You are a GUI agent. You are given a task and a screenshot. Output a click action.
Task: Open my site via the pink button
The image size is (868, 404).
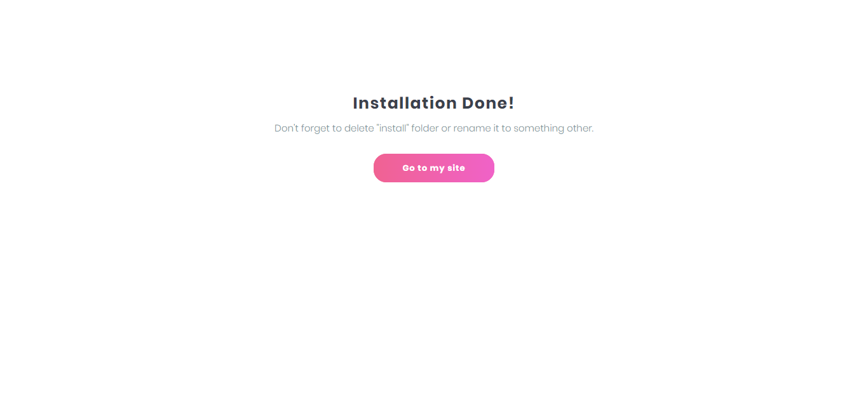click(x=434, y=168)
